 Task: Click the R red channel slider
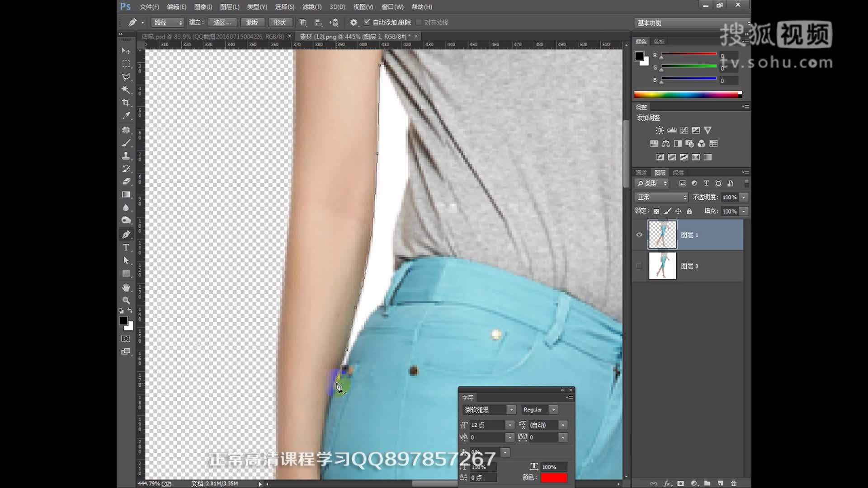click(x=688, y=54)
